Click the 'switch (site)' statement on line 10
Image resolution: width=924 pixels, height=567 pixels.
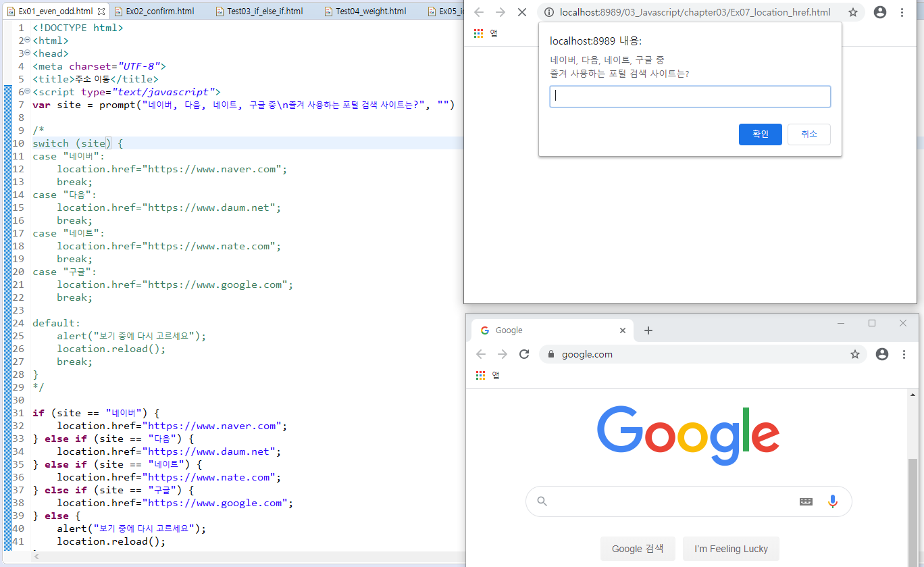pyautogui.click(x=72, y=143)
